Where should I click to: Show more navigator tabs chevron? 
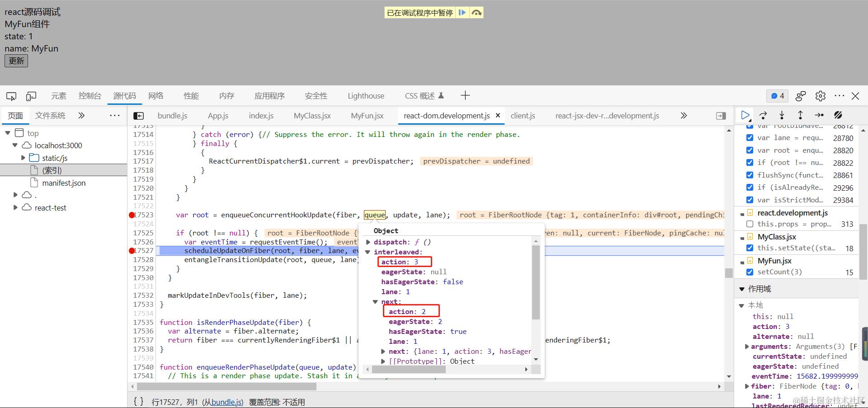tap(81, 116)
